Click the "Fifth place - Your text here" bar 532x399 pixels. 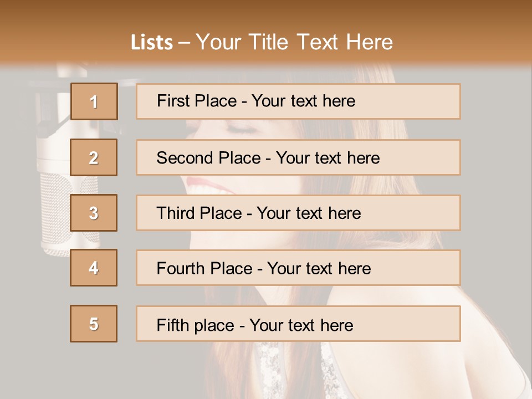tap(298, 324)
